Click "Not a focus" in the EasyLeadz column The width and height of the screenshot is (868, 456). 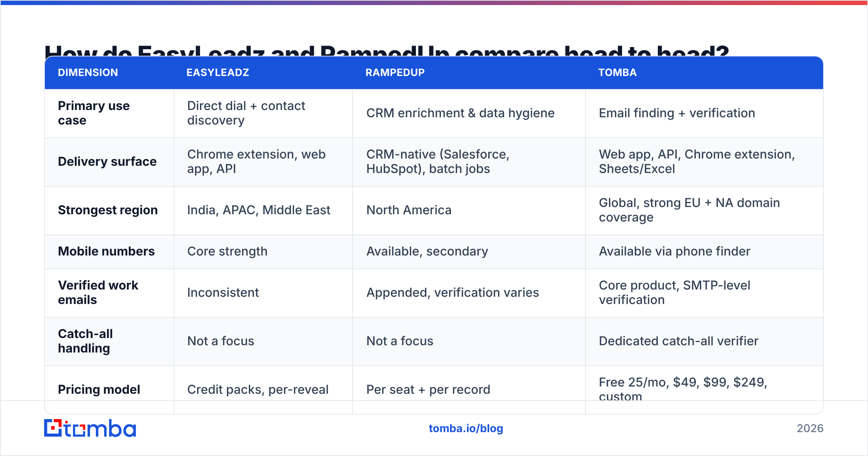(x=221, y=341)
